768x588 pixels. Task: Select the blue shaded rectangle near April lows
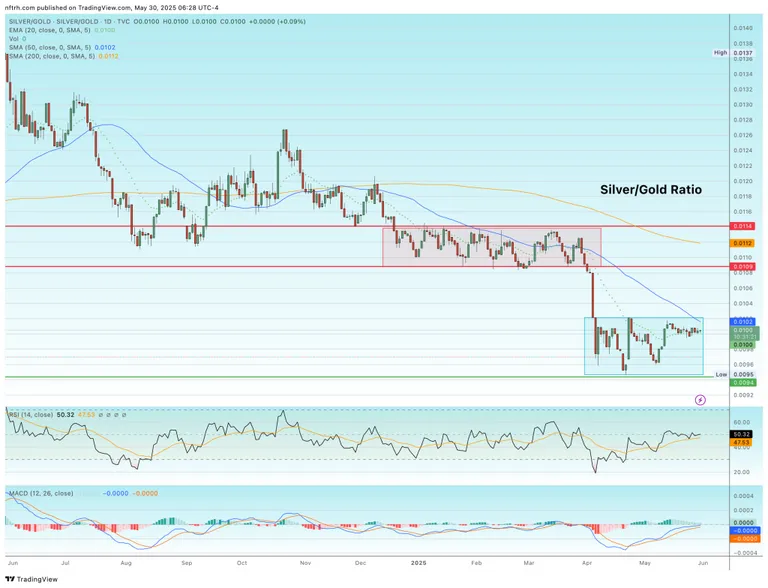[x=644, y=346]
